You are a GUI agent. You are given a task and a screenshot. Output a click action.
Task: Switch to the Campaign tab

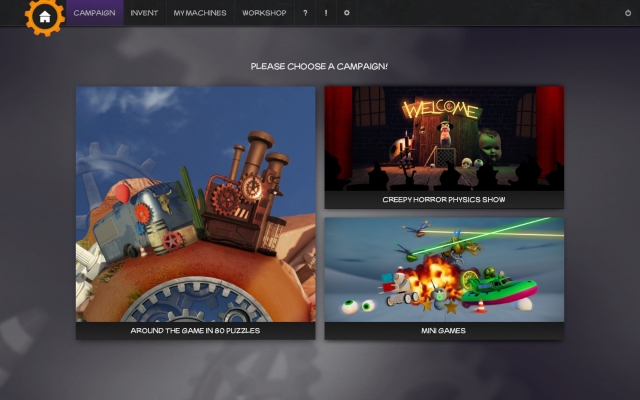[94, 13]
